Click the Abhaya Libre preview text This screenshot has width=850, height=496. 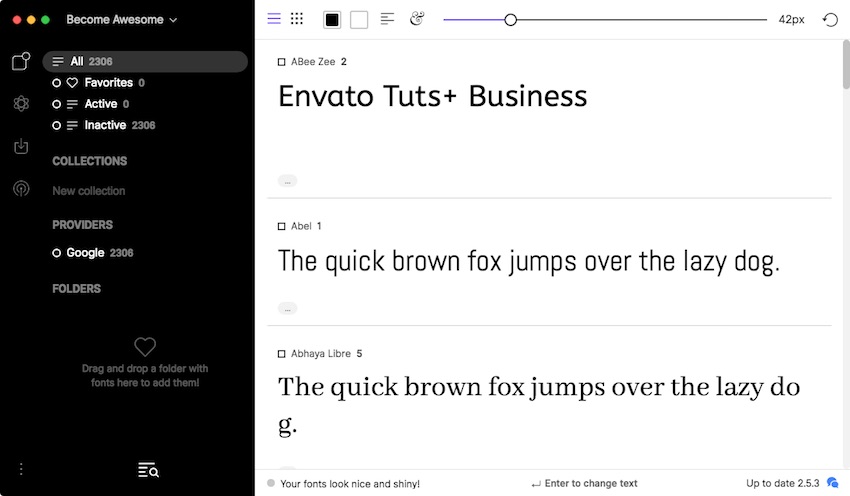point(539,405)
